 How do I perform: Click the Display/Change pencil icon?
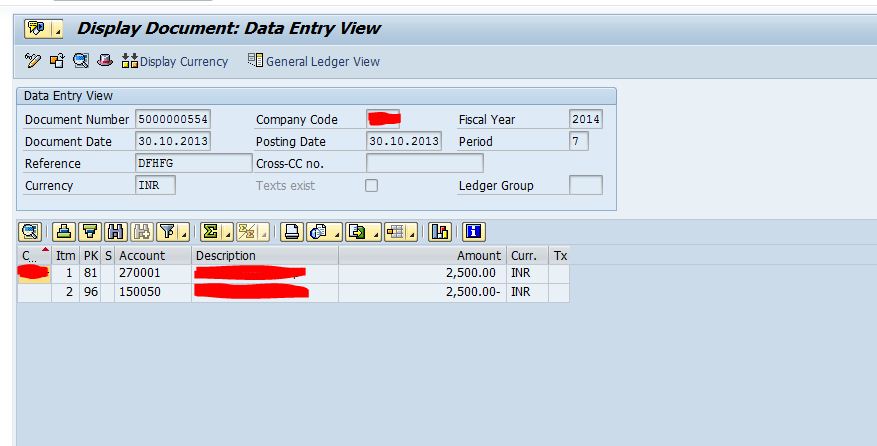[33, 62]
